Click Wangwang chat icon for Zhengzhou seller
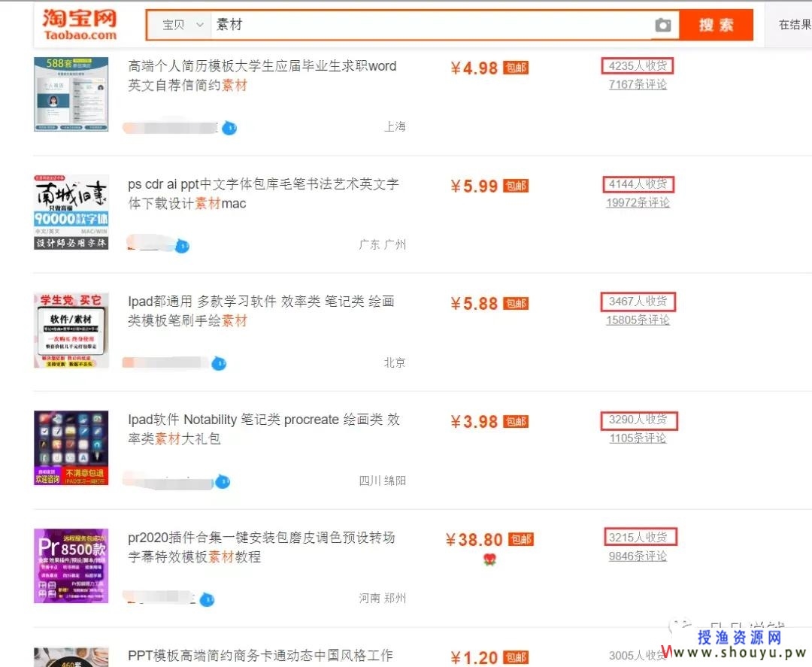This screenshot has width=812, height=667. pos(208,599)
